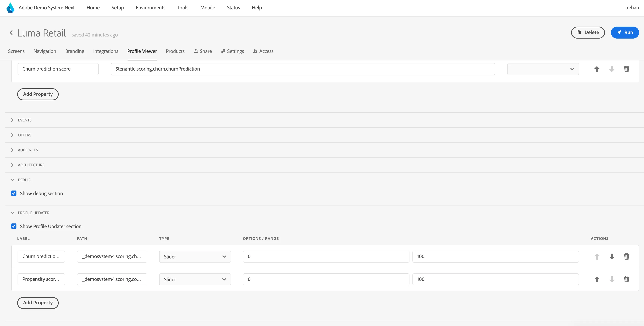This screenshot has height=326, width=644.
Task: Open the dropdown next to the churnPrediction path
Action: 543,69
